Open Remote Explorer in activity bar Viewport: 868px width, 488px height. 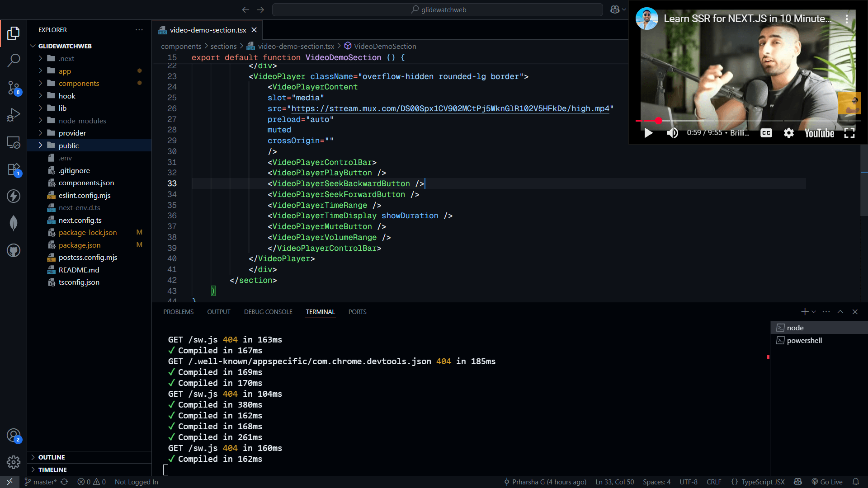[14, 142]
